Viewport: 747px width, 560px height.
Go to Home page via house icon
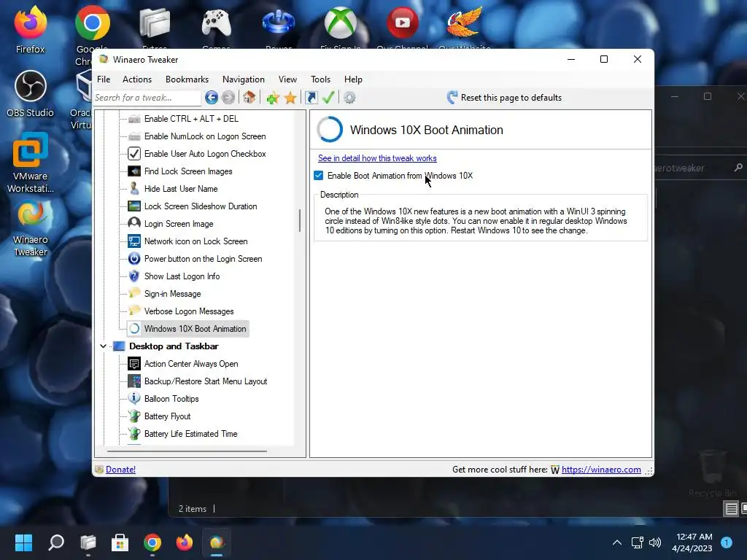click(249, 98)
